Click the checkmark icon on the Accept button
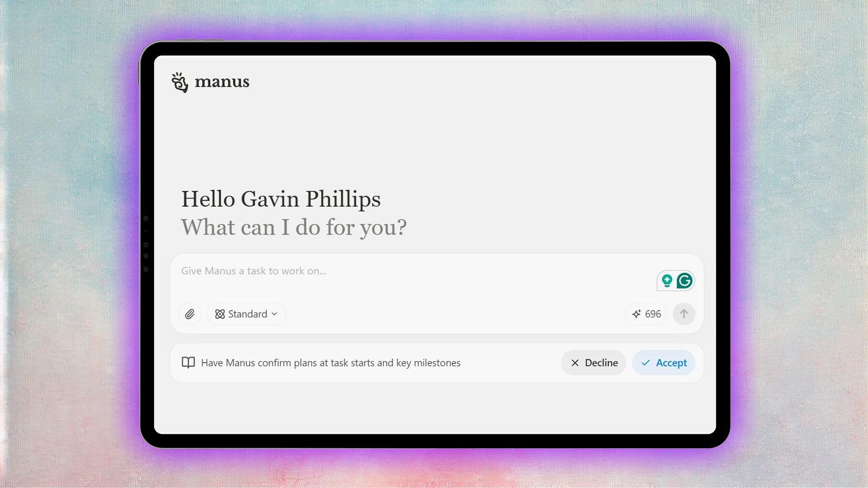Viewport: 868px width, 488px height. click(x=646, y=363)
